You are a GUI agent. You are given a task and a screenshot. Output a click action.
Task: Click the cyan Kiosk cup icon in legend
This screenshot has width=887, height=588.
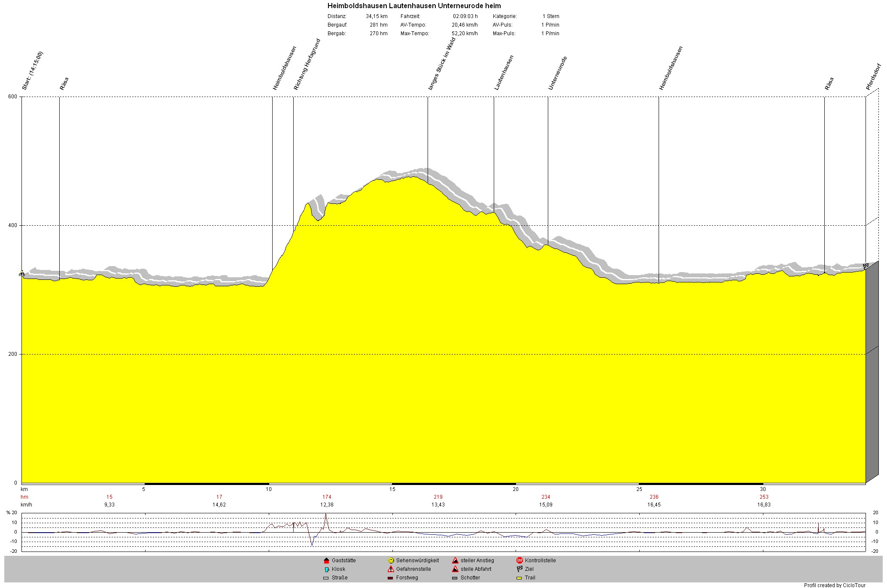(326, 570)
